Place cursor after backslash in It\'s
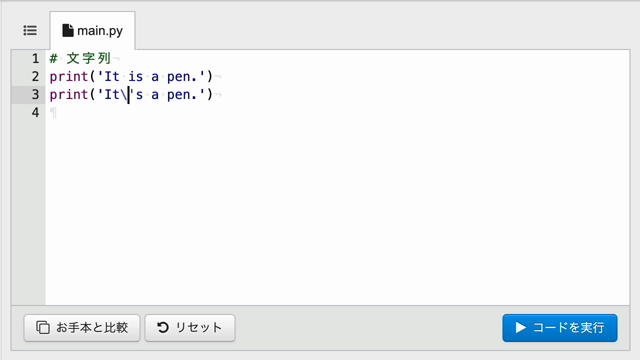 129,95
